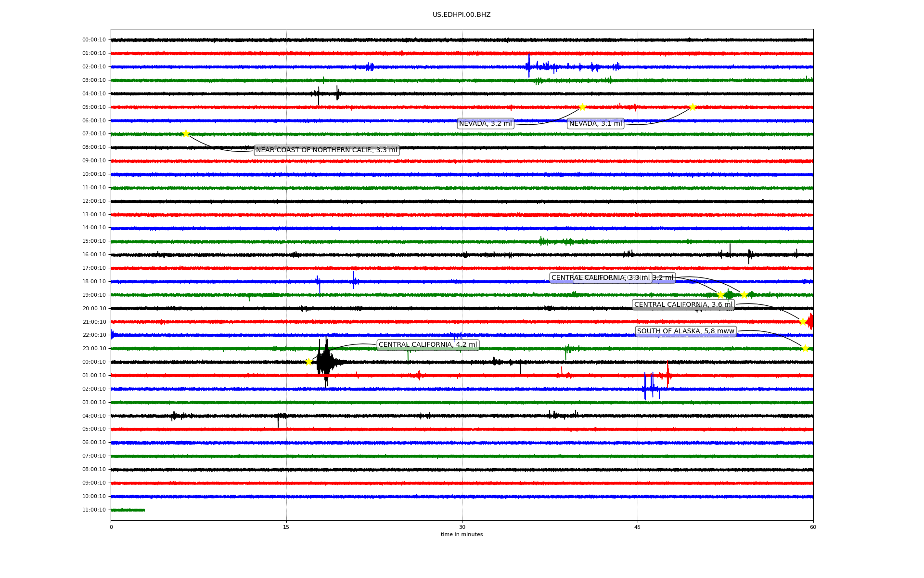
Task: Click the NEAR COAST OF NORTHERN CALIF. 3.3 ml label
Action: [x=326, y=150]
